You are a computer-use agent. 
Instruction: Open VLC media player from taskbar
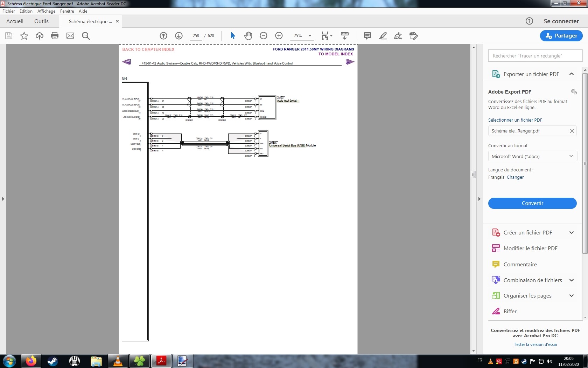[118, 361]
